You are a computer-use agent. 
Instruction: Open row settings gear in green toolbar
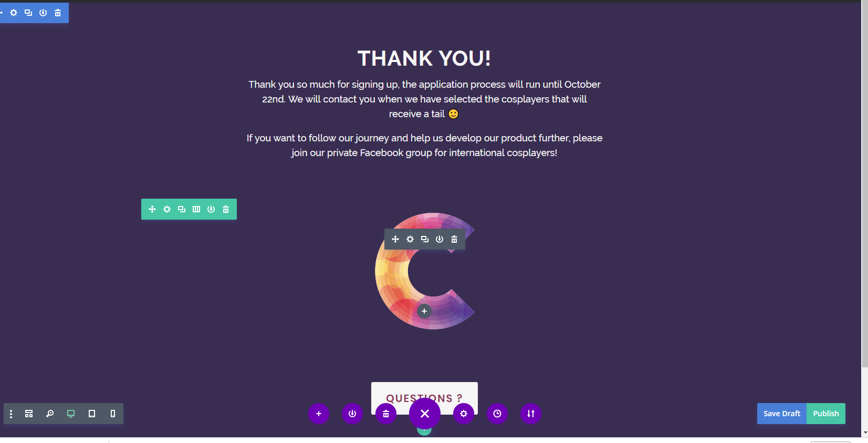167,209
